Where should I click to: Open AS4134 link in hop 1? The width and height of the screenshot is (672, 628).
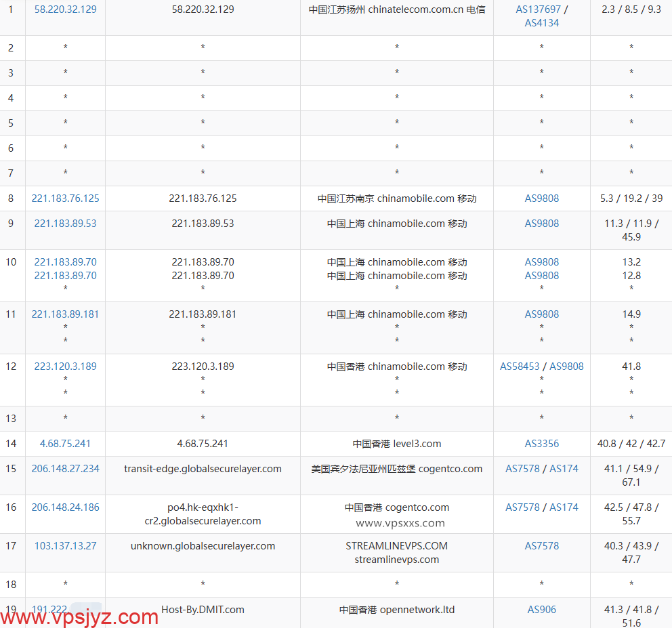pyautogui.click(x=542, y=23)
